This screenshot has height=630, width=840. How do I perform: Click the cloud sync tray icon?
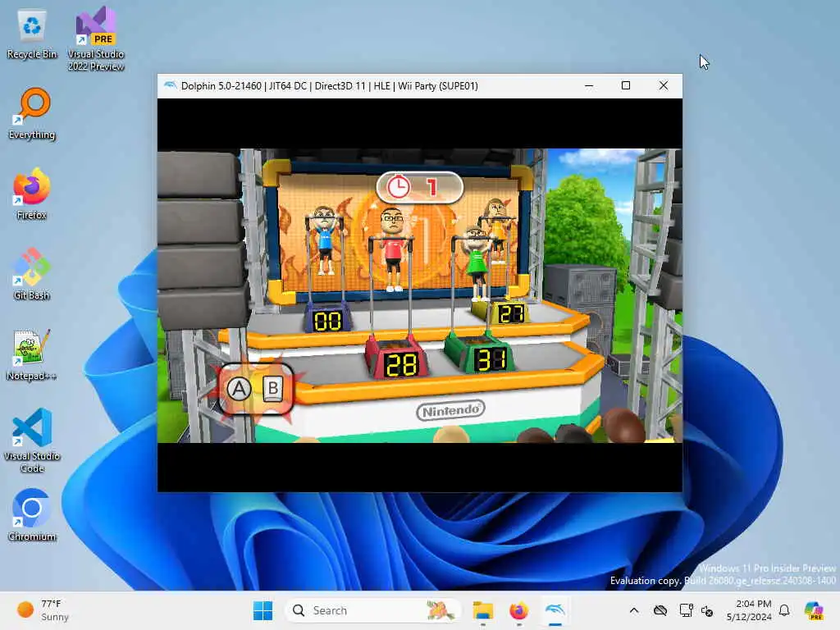(x=660, y=610)
